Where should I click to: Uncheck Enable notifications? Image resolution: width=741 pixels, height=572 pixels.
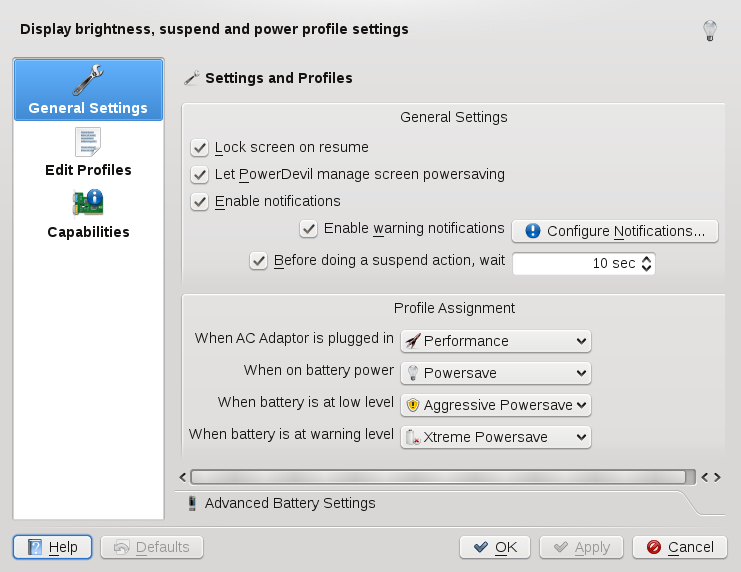[199, 201]
